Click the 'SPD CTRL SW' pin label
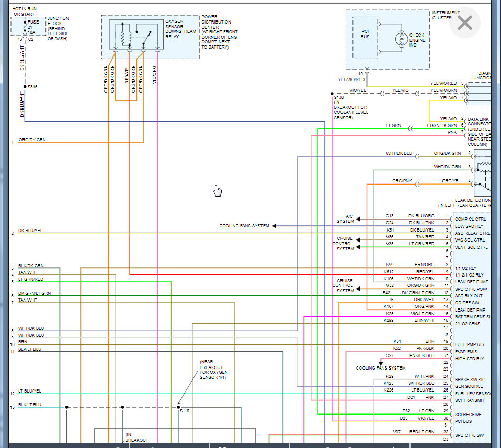This screenshot has width=501, height=448. point(470,435)
